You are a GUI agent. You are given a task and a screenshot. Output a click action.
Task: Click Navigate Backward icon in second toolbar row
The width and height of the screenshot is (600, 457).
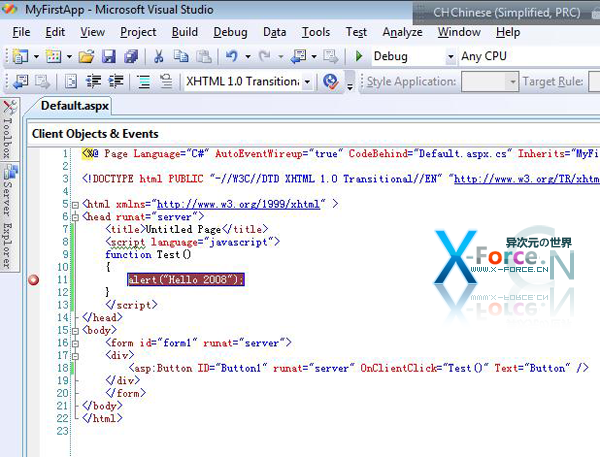point(20,82)
